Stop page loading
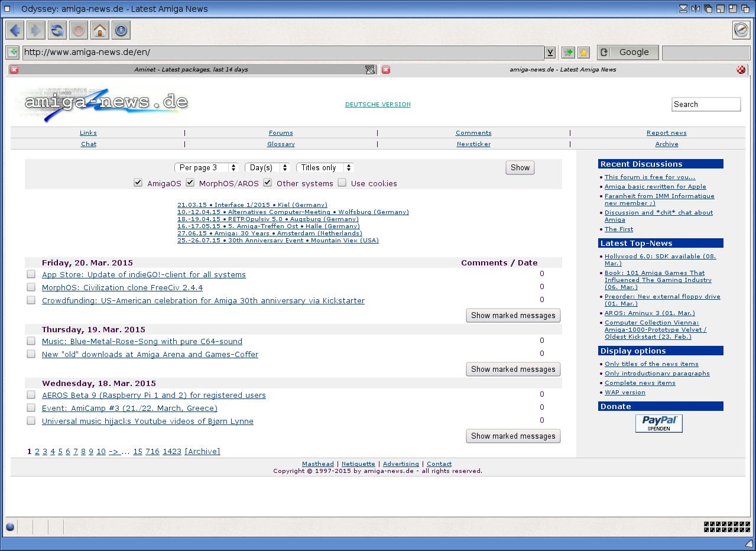 click(79, 30)
